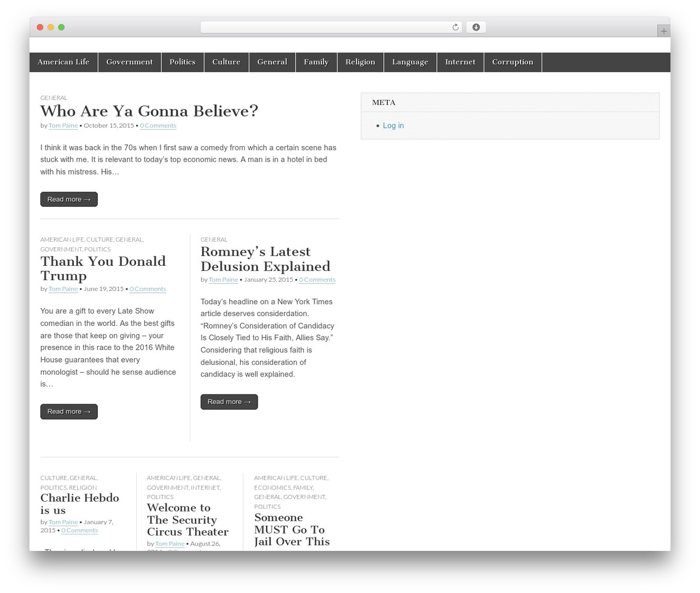View comments on the June 19, 2015 post

point(148,289)
